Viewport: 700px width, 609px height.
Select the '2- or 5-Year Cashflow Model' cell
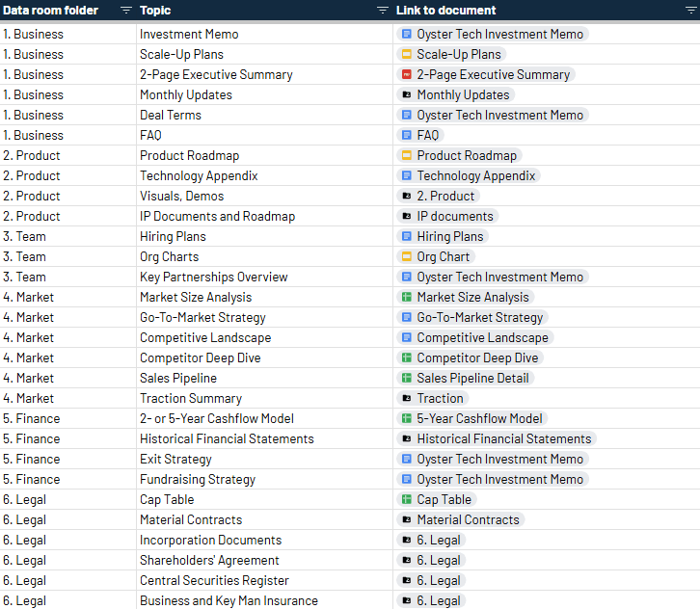coord(264,418)
